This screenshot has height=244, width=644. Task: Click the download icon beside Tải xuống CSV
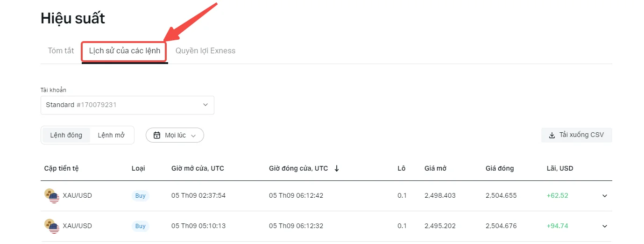click(552, 135)
